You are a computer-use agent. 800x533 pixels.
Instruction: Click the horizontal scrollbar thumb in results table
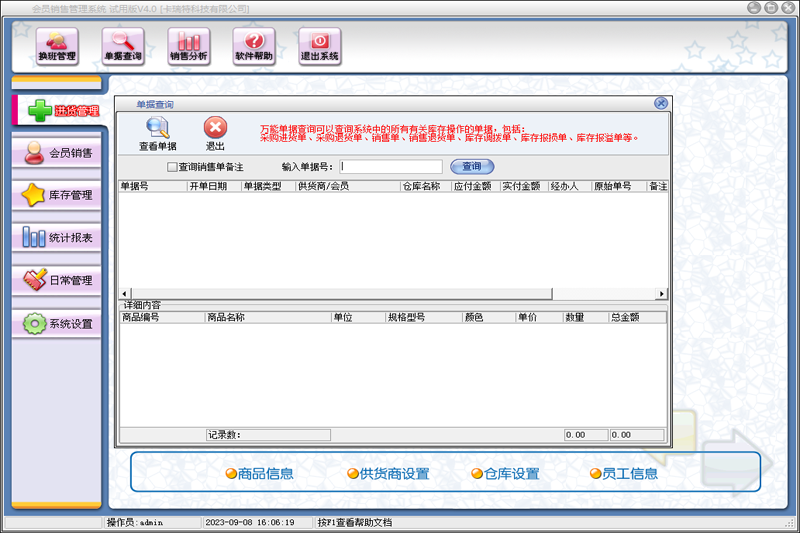pos(342,294)
